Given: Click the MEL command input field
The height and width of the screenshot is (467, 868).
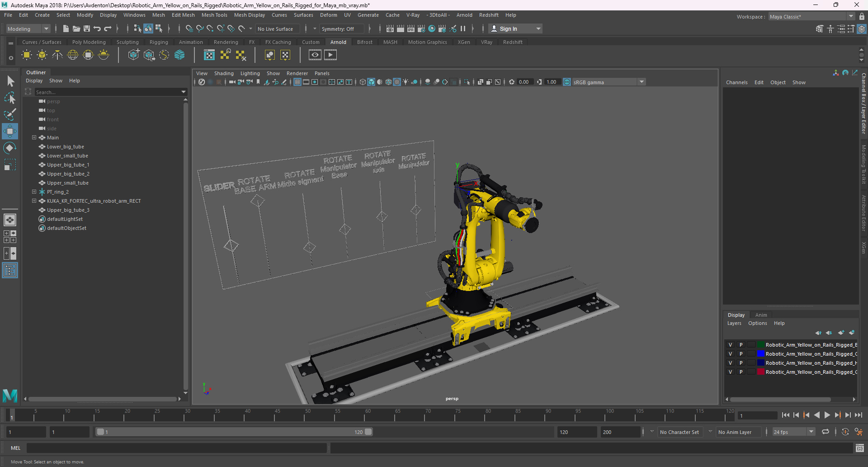Looking at the screenshot, I should (177, 448).
